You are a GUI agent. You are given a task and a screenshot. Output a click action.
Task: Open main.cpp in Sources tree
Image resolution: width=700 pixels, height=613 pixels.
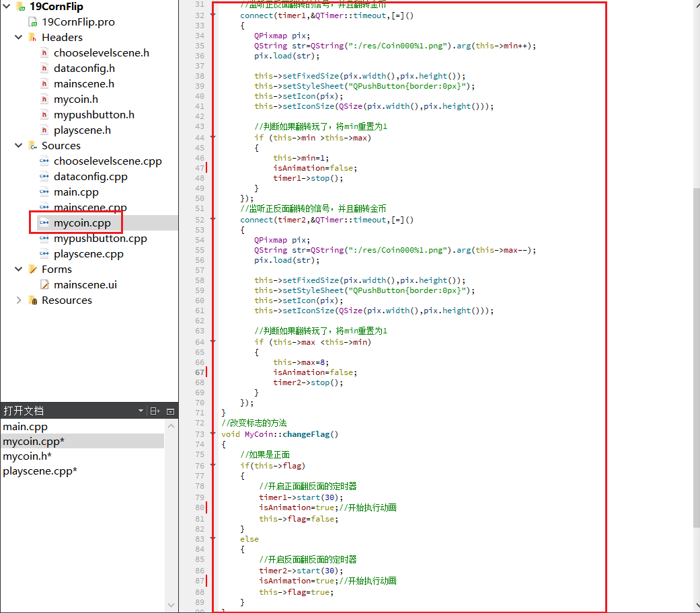tap(76, 192)
